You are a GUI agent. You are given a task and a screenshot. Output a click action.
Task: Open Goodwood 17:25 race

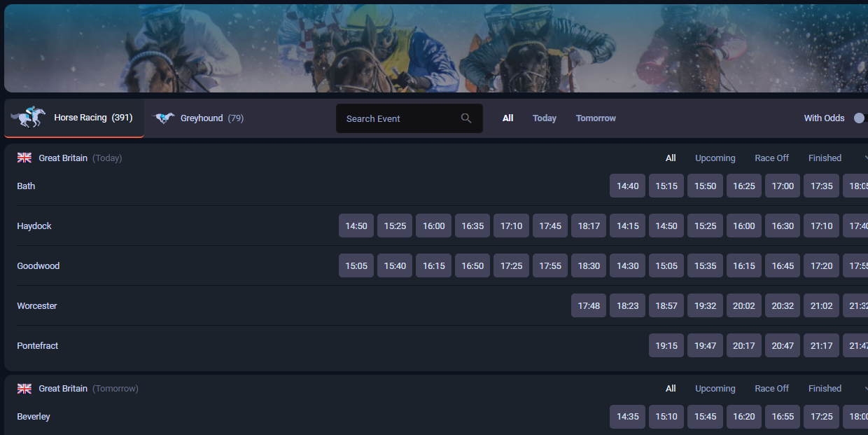pos(511,265)
